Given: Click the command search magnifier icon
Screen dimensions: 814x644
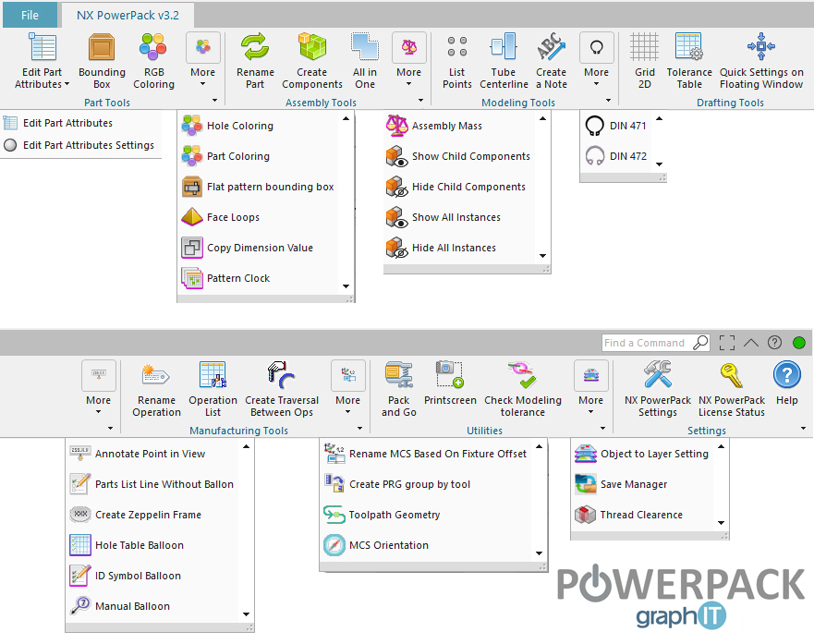Looking at the screenshot, I should coord(700,343).
